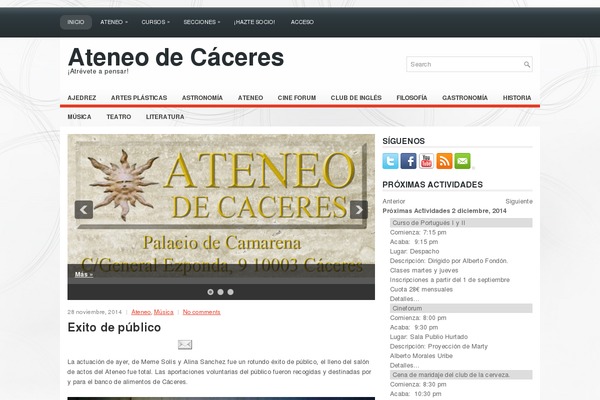The height and width of the screenshot is (400, 600).
Task: Open the CLUB DE INGLÉS section
Action: pos(356,98)
